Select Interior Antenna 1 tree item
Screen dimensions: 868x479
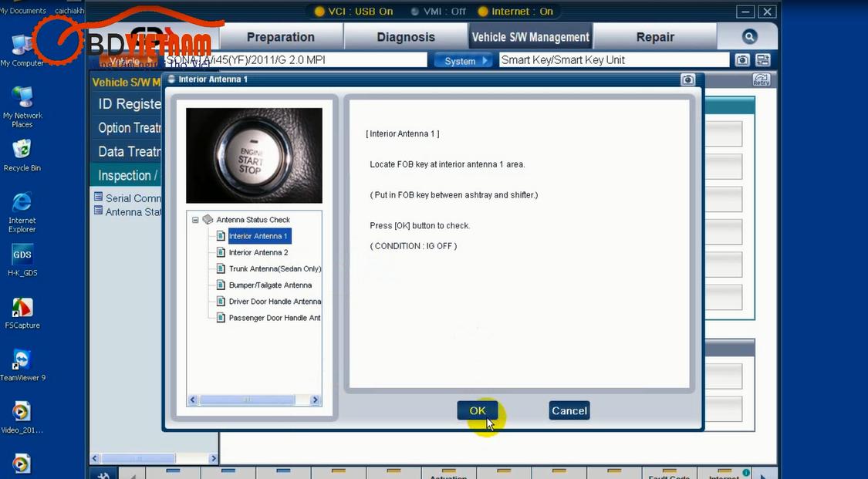pyautogui.click(x=259, y=236)
